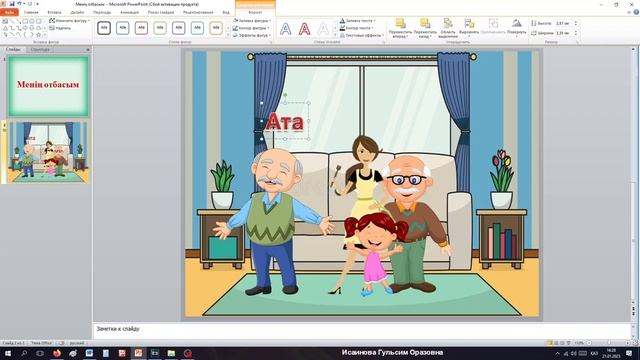Switch to normal view in status bar
Image resolution: width=640 pixels, height=360 pixels.
point(549,343)
